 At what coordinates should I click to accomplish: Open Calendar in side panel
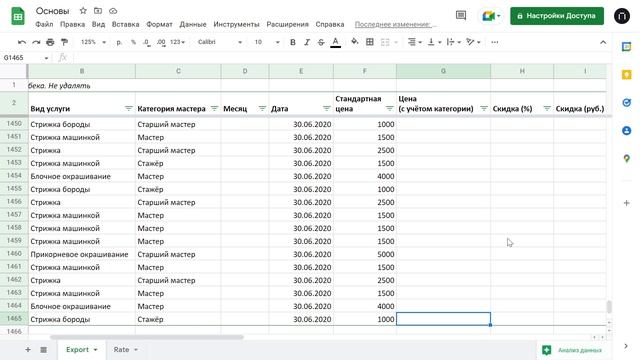(x=627, y=47)
